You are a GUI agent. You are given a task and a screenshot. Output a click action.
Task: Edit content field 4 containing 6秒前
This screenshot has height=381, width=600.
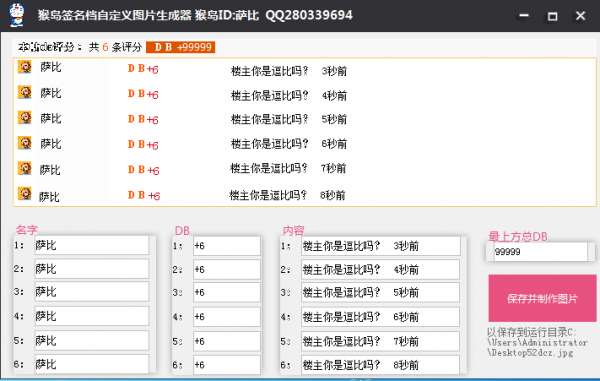pos(380,317)
